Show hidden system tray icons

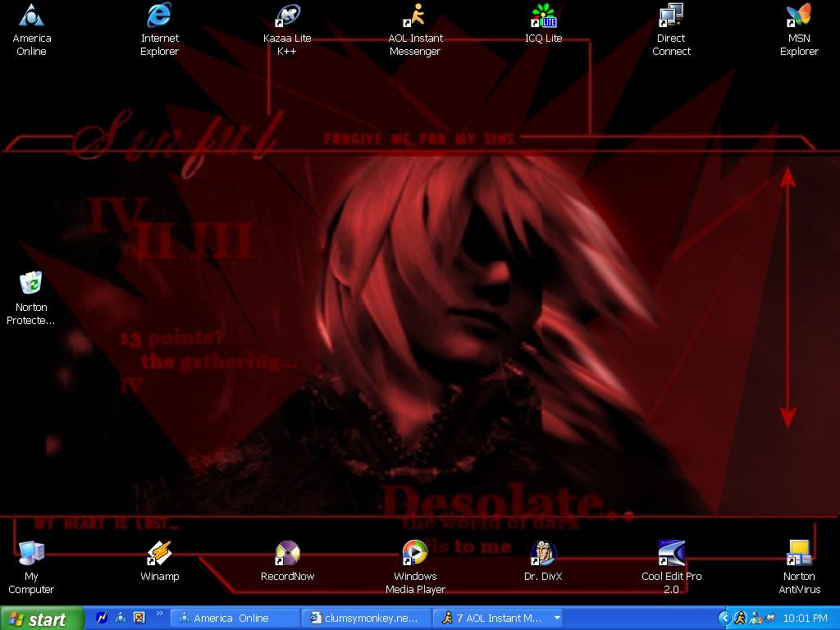tap(725, 619)
